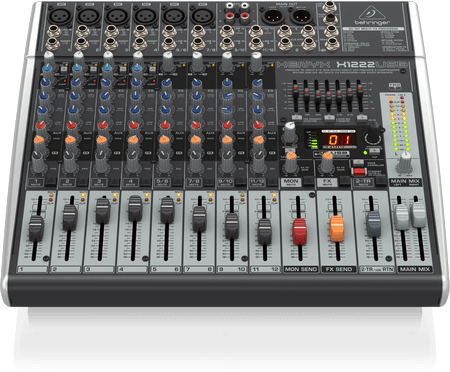Viewport: 450px width, 372px height.
Task: Toggle the channel 1 mute button
Action: click(36, 182)
